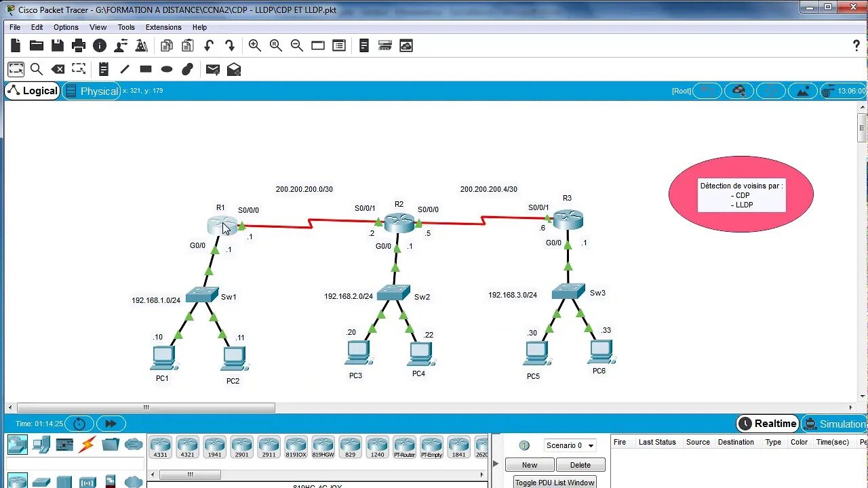Open the drawing palette rectangle icon
The height and width of the screenshot is (488, 868).
[318, 45]
